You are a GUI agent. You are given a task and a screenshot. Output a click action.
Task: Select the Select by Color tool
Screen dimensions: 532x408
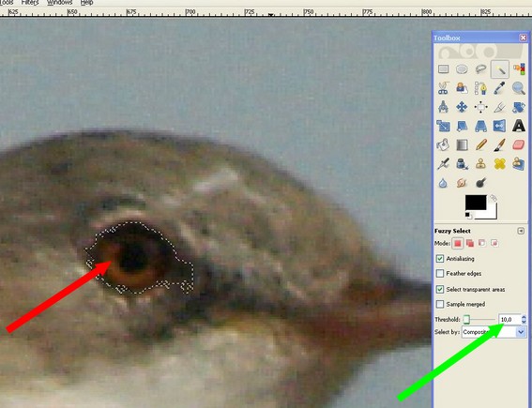pyautogui.click(x=519, y=69)
